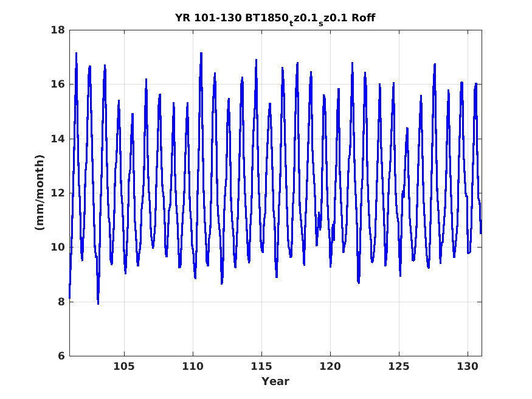Screen dimensions: 532x399
Task: Click the plot title 'YR 101-130 BT1850 Roff'
Action: tap(275, 18)
